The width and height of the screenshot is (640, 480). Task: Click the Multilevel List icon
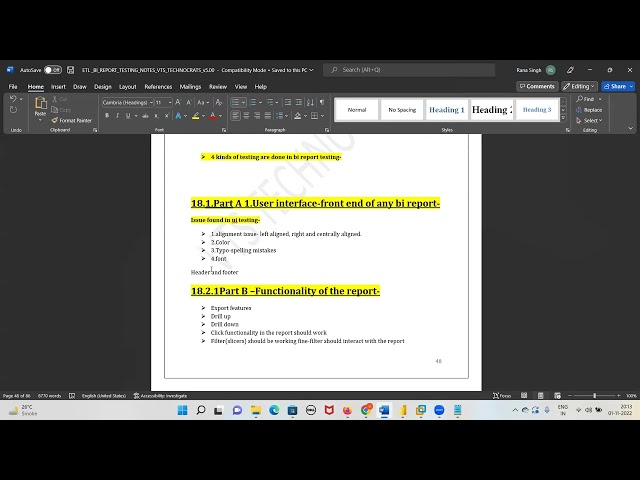click(270, 102)
